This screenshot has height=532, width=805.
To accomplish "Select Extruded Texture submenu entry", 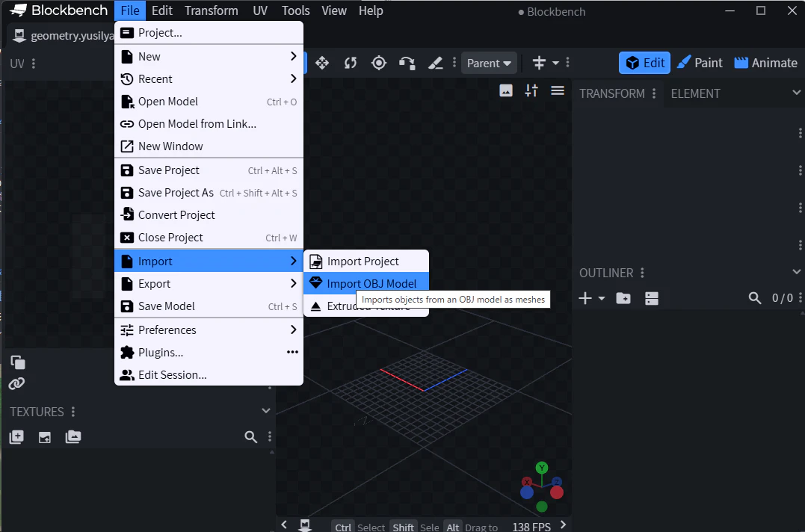I will click(366, 306).
